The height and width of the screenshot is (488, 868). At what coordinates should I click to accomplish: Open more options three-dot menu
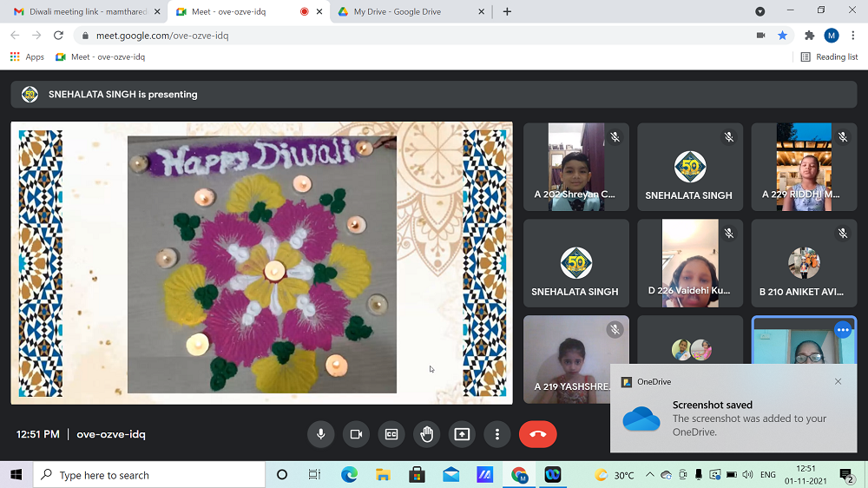[497, 434]
